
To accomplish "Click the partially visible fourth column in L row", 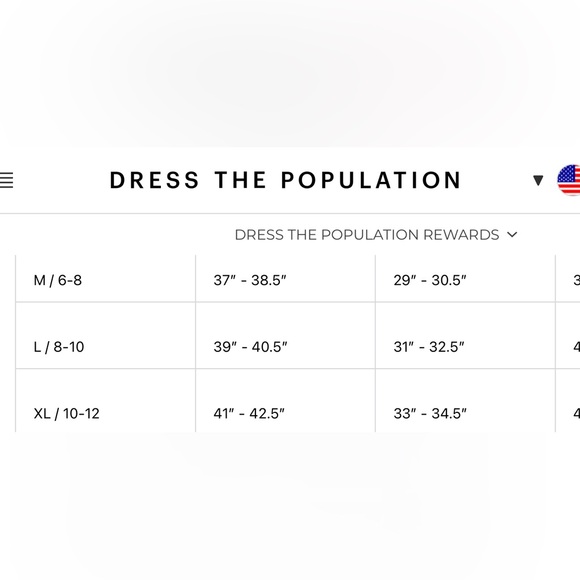I will (x=568, y=335).
